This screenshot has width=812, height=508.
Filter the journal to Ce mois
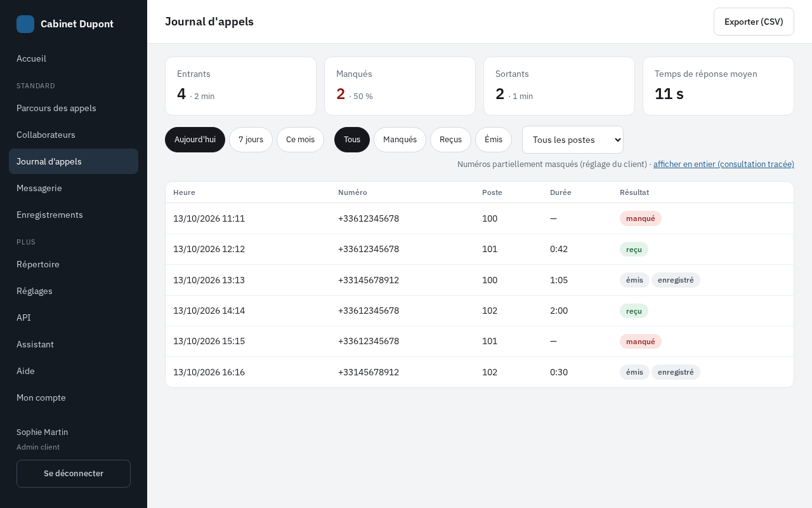click(300, 140)
